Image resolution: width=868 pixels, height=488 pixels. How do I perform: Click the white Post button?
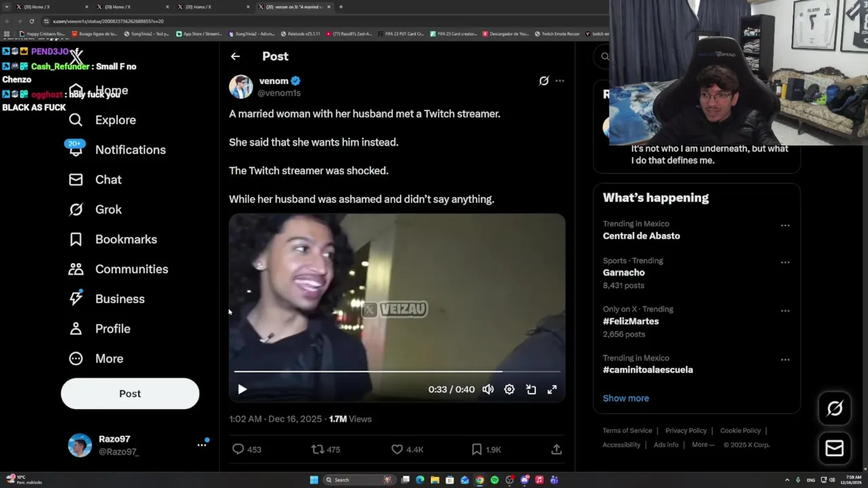click(x=130, y=394)
